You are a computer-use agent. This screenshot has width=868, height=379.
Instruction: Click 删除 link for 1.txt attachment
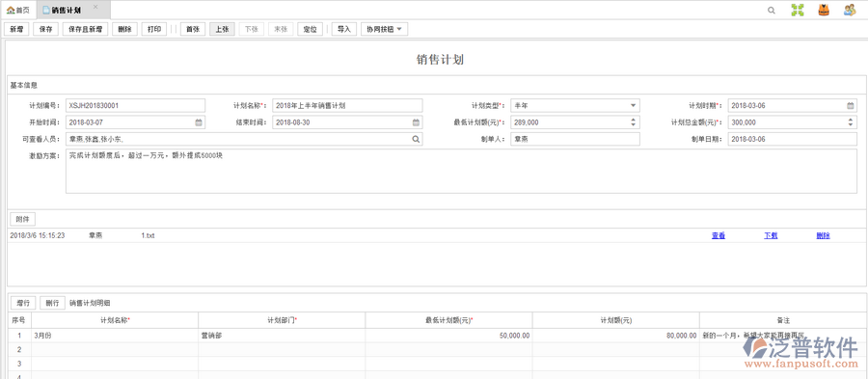(x=824, y=235)
